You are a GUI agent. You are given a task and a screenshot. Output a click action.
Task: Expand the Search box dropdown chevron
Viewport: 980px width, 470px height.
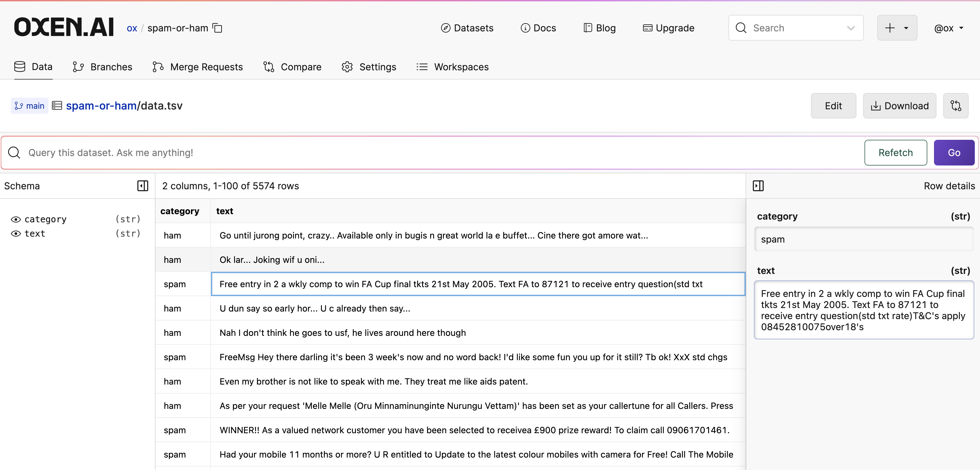tap(851, 28)
